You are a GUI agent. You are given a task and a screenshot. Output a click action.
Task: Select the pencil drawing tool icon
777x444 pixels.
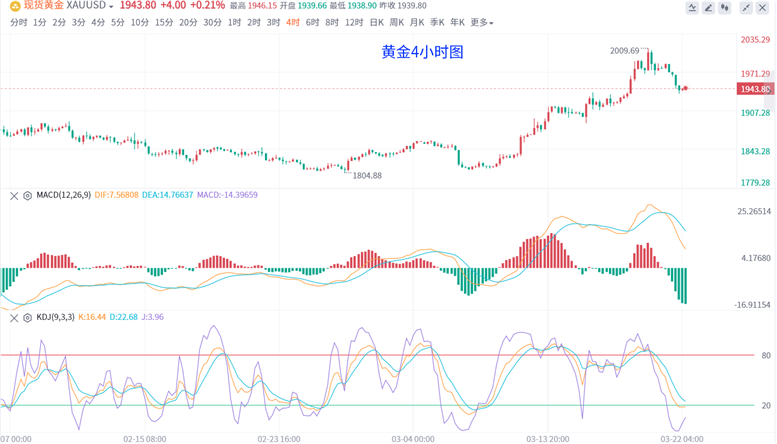tap(709, 8)
